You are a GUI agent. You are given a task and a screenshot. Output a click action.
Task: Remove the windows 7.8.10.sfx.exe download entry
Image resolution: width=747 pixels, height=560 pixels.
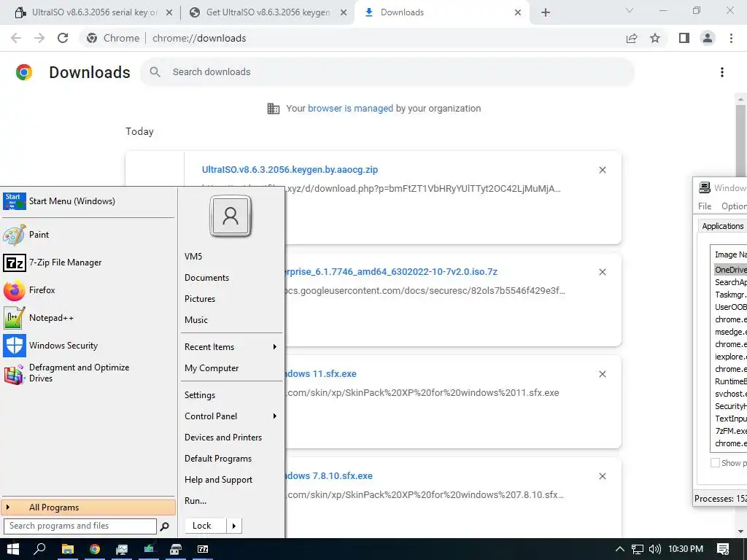click(603, 475)
